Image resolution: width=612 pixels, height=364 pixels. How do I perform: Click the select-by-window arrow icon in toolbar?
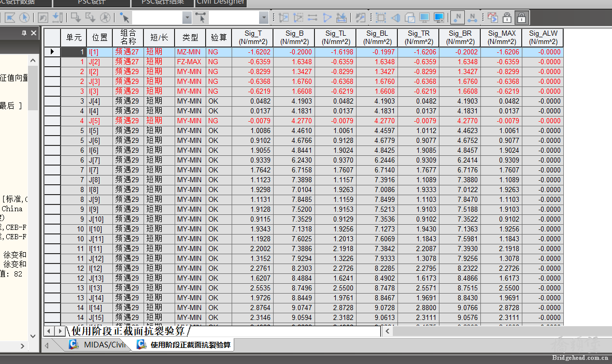(x=9, y=18)
